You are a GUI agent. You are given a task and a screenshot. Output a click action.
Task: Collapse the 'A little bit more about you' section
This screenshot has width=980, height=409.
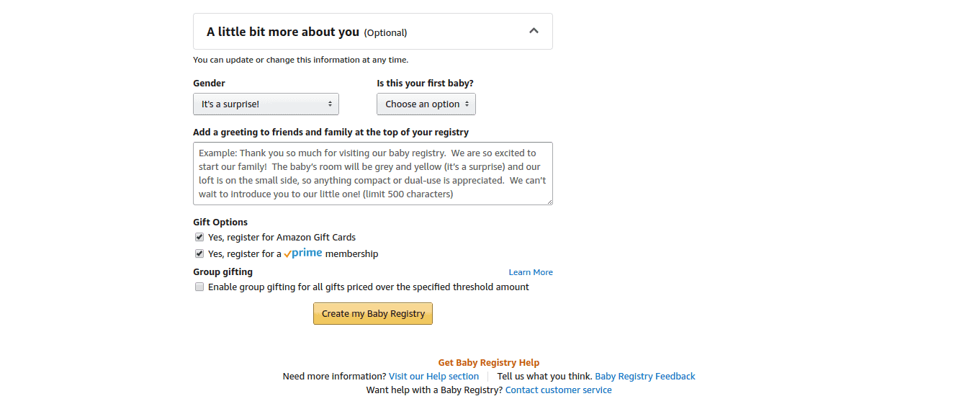[372, 32]
